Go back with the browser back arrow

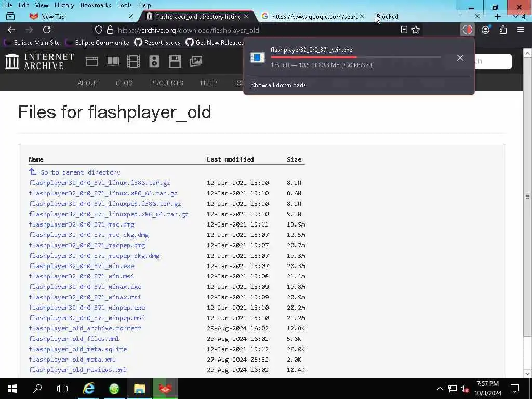(11, 30)
